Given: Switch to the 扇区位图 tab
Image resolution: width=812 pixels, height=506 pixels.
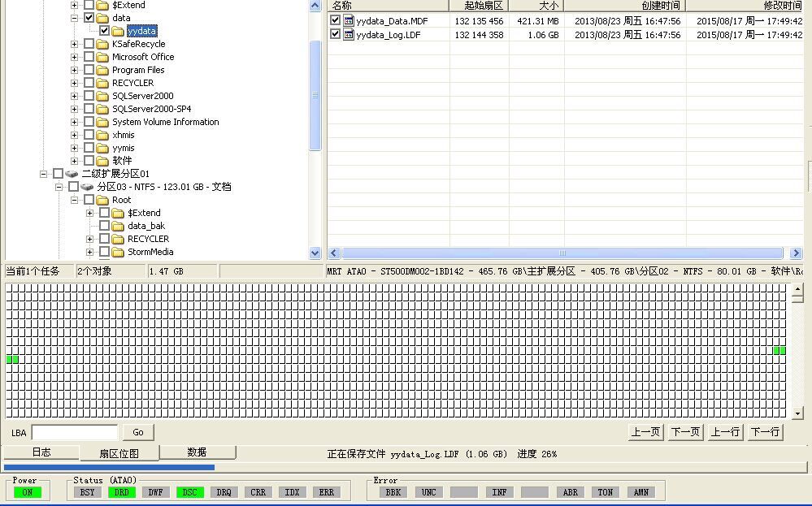Looking at the screenshot, I should coord(119,453).
